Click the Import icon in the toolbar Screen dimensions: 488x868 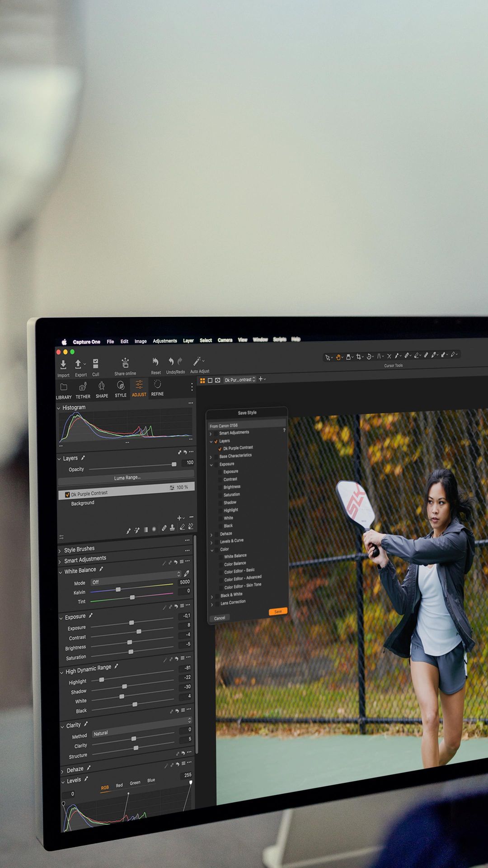point(63,365)
